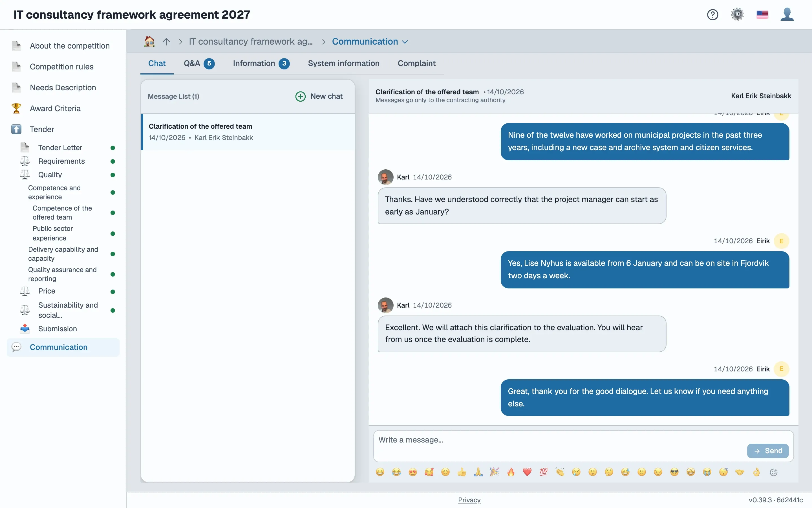Open Delivery capability and capacity item
This screenshot has height=508, width=812.
coord(63,254)
